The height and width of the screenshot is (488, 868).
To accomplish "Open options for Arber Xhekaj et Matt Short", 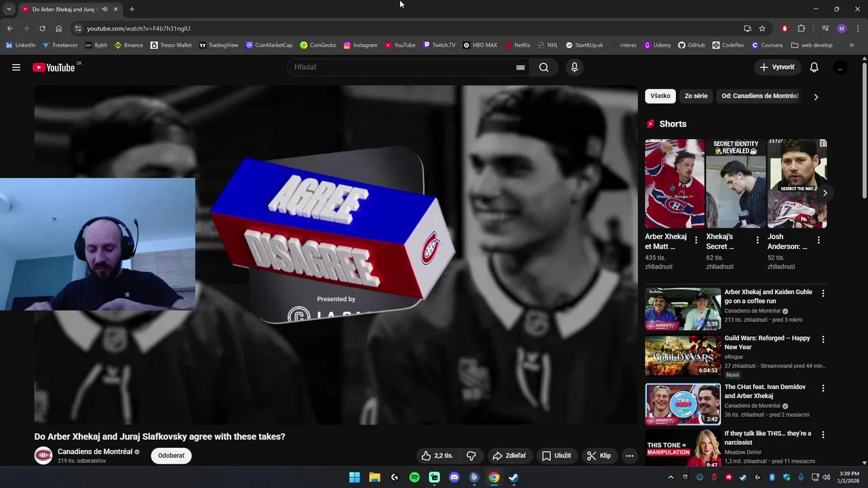I will click(696, 240).
